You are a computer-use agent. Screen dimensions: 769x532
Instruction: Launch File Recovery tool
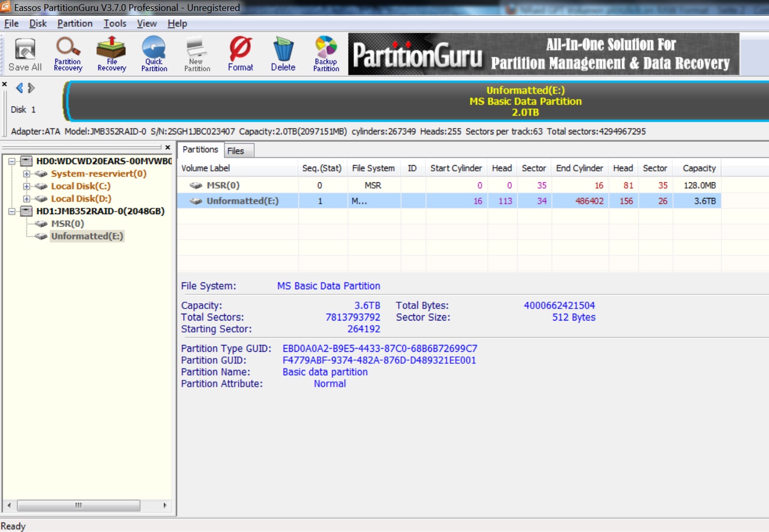pos(111,54)
